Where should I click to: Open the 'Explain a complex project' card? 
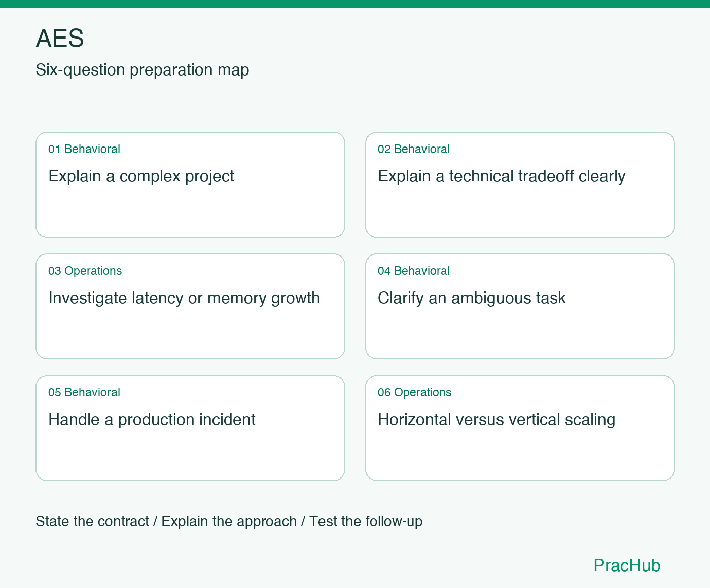coord(190,185)
